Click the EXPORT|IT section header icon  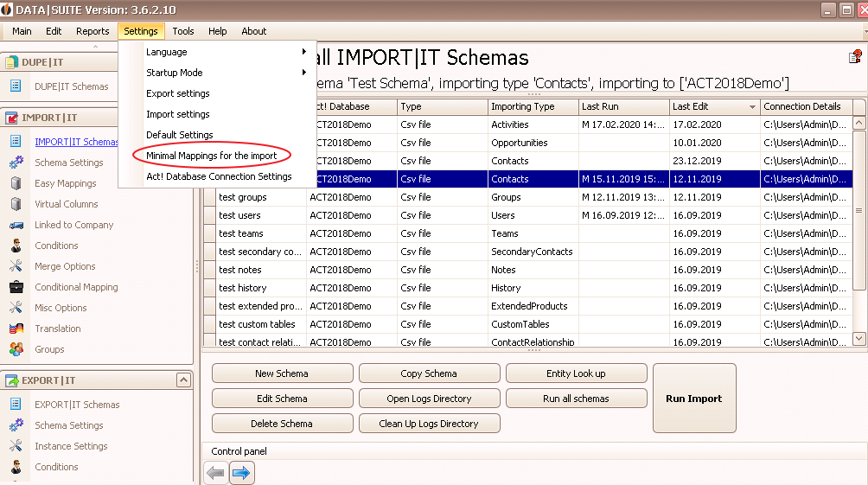pos(11,380)
